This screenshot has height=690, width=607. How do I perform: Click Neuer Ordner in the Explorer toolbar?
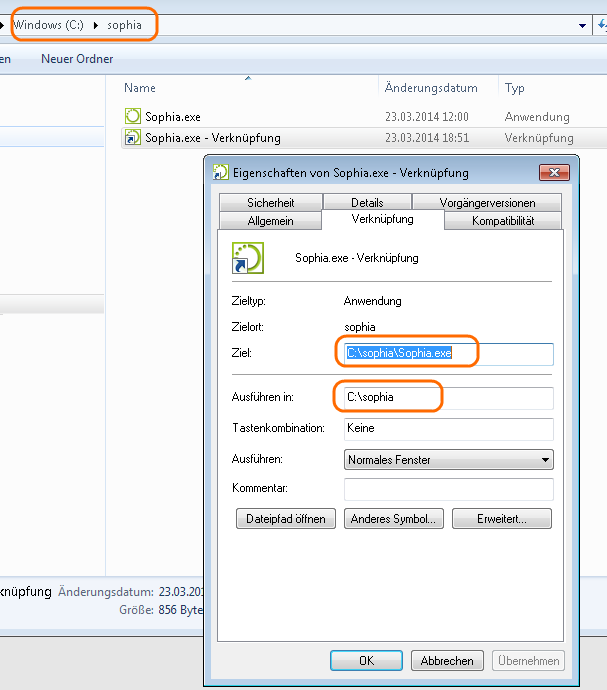(x=77, y=59)
